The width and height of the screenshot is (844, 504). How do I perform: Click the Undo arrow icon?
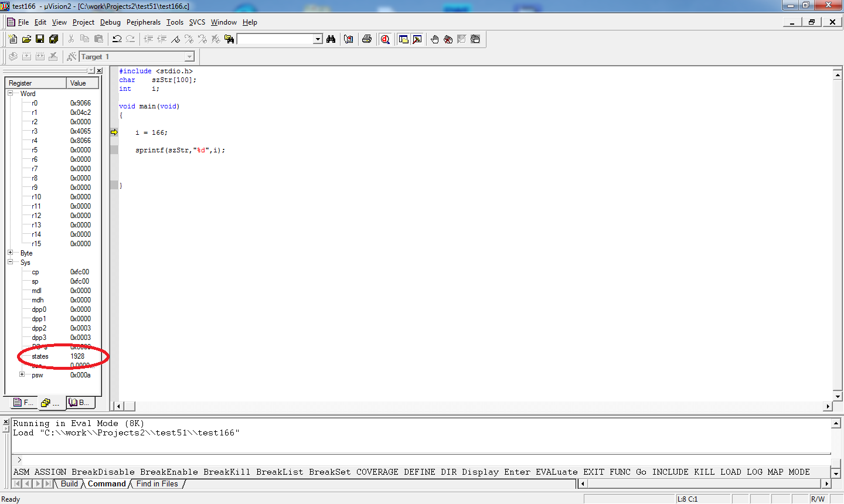point(117,39)
